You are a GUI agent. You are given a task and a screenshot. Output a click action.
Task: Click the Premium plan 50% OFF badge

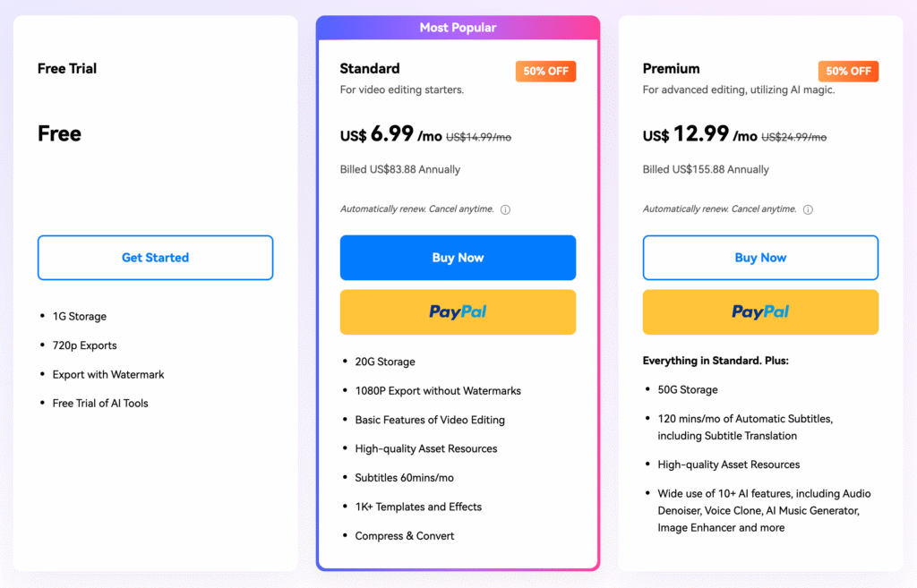tap(848, 72)
